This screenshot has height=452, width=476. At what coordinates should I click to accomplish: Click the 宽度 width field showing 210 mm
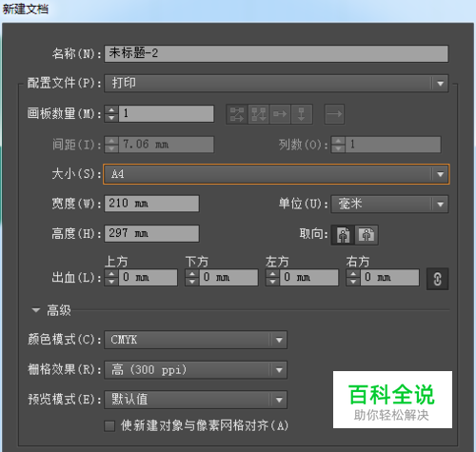pos(151,204)
